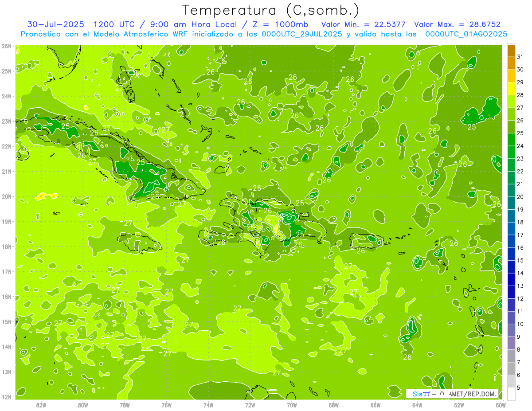Click the latitude axis label '14N'
The width and height of the screenshot is (532, 411).
[x=7, y=346]
